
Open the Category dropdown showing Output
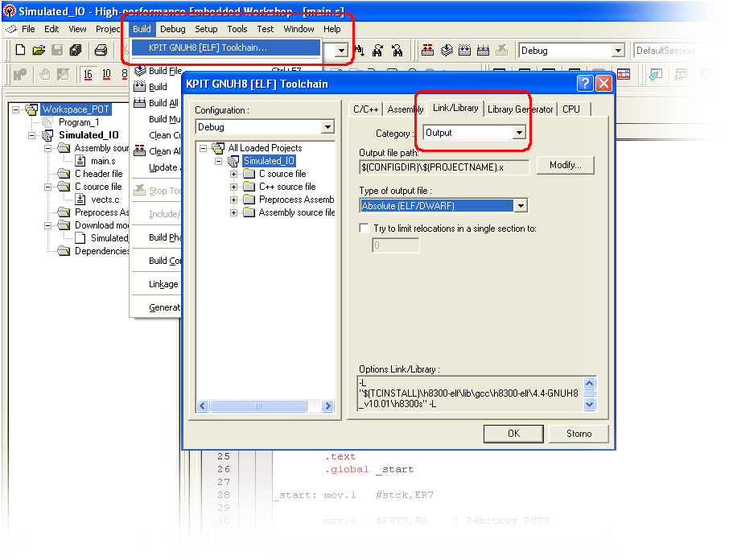(x=519, y=133)
